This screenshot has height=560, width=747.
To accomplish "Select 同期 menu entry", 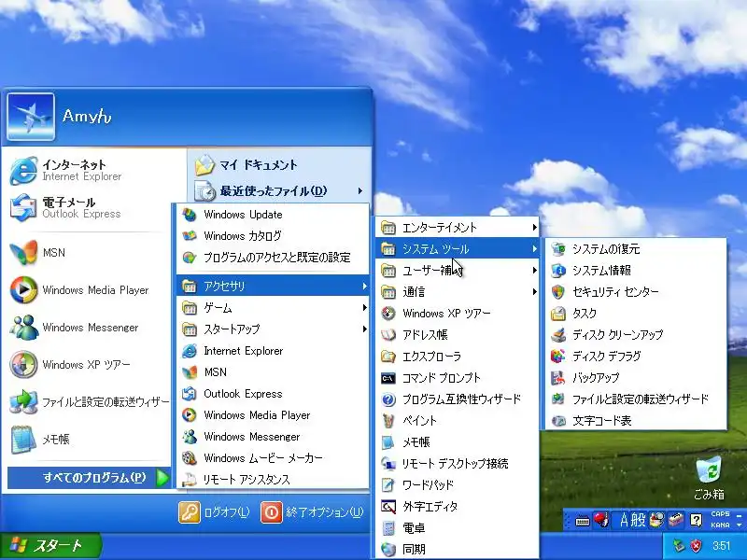I will pyautogui.click(x=458, y=549).
